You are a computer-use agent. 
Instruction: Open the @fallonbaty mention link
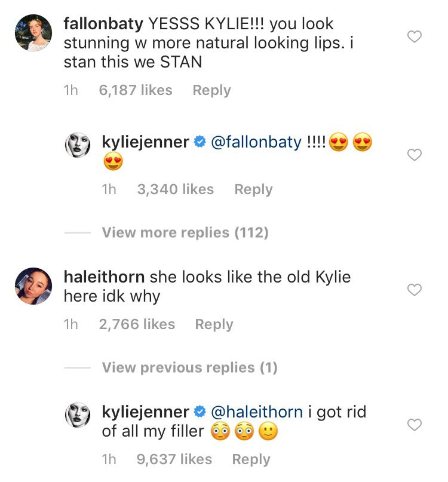(256, 142)
